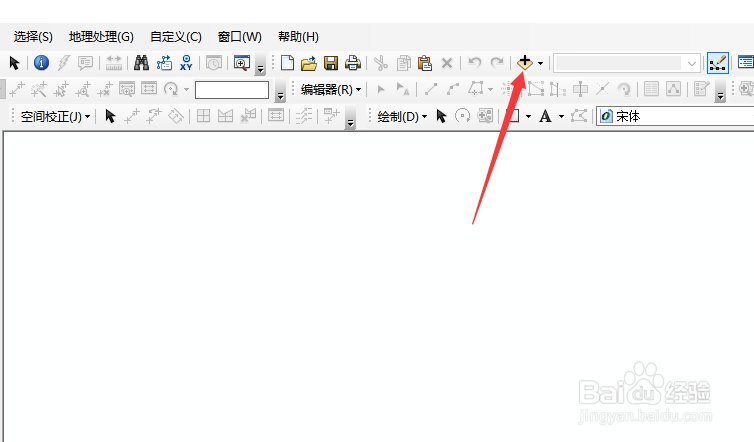Open the 窗口(W) menu
This screenshot has height=442, width=754.
click(x=239, y=37)
